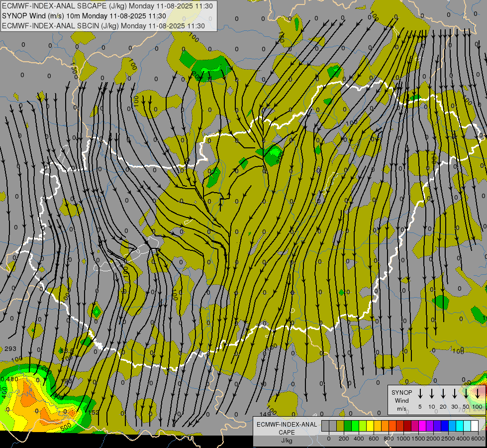Viewport: 487px width, 448px height.
Task: Click the 149 value near the legend
Action: coord(265,414)
